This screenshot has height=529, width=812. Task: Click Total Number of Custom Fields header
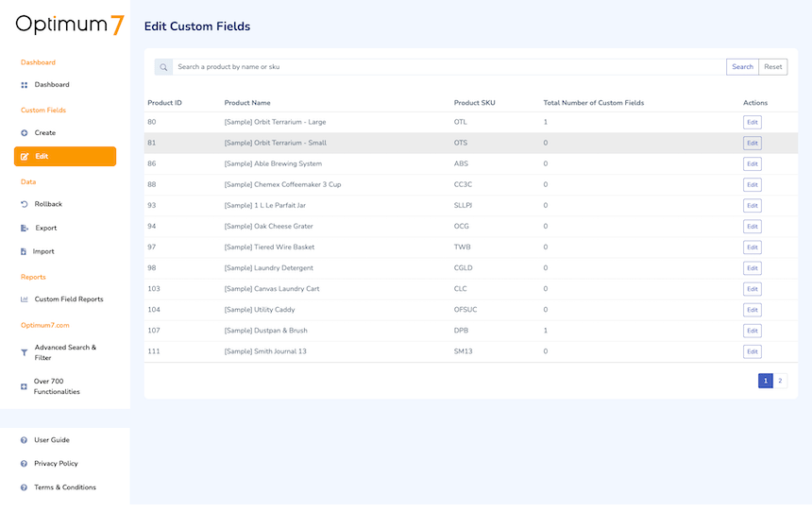pyautogui.click(x=594, y=103)
